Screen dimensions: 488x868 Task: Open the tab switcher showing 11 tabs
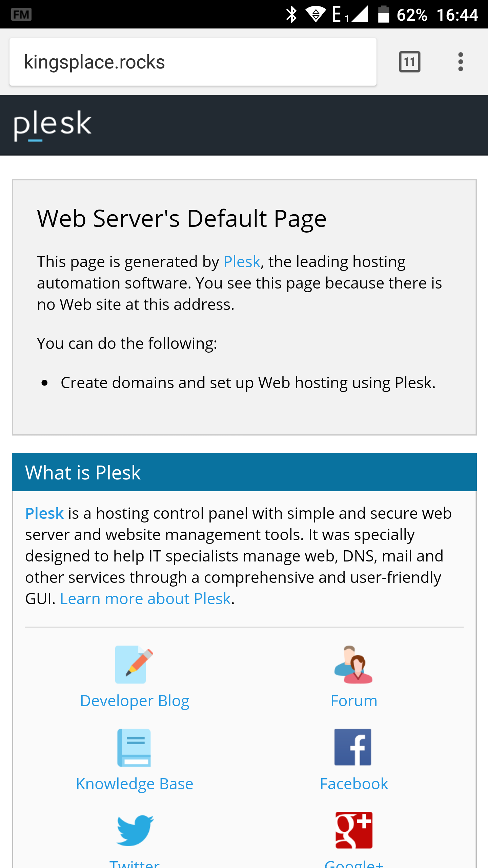tap(409, 62)
